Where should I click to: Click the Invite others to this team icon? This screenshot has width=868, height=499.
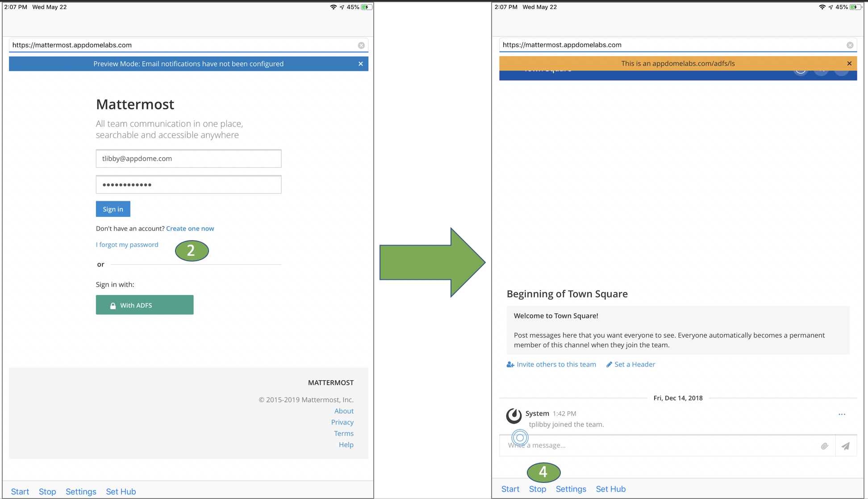point(511,364)
